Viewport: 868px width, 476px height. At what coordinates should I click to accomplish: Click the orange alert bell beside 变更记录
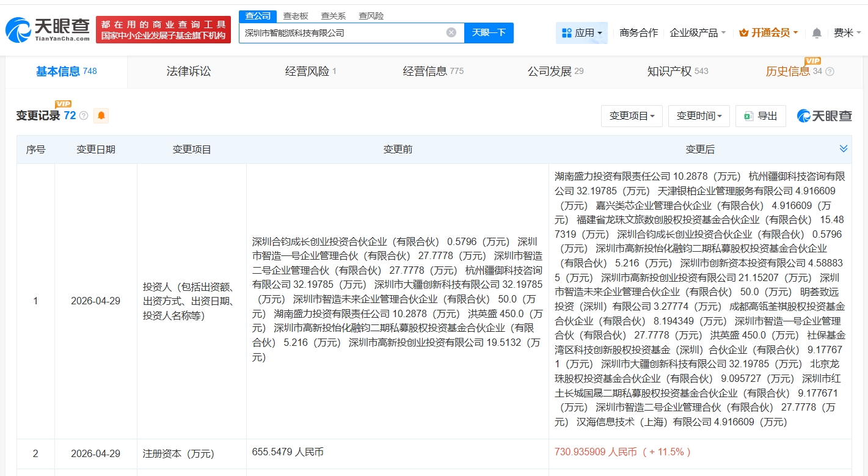101,115
